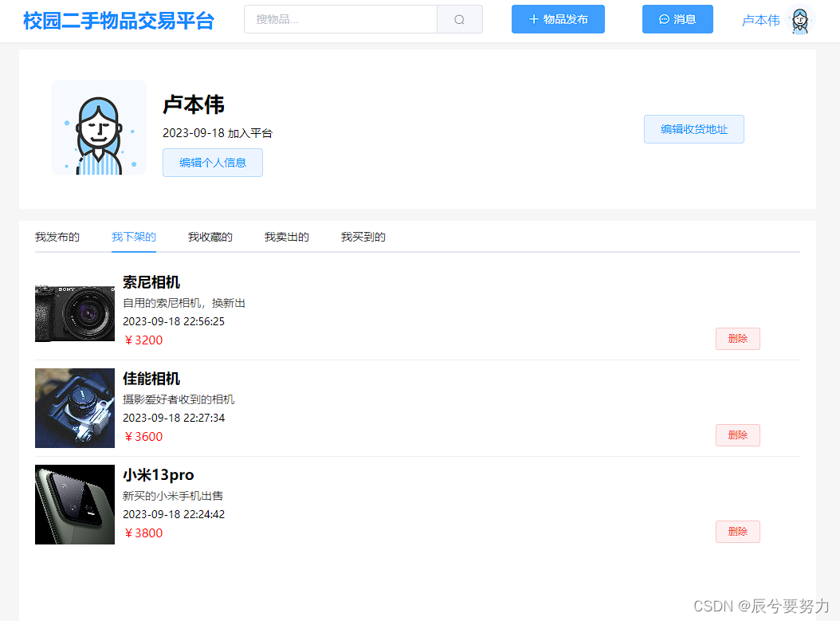
Task: Click the ¥3800 price text
Action: [x=143, y=533]
